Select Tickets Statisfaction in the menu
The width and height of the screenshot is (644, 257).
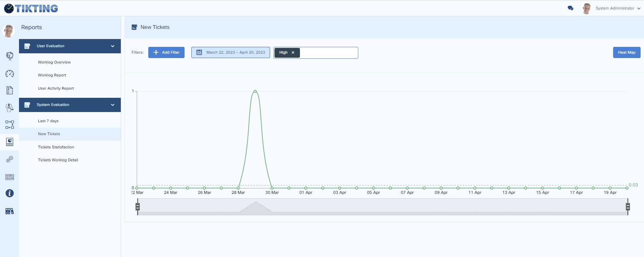point(56,147)
